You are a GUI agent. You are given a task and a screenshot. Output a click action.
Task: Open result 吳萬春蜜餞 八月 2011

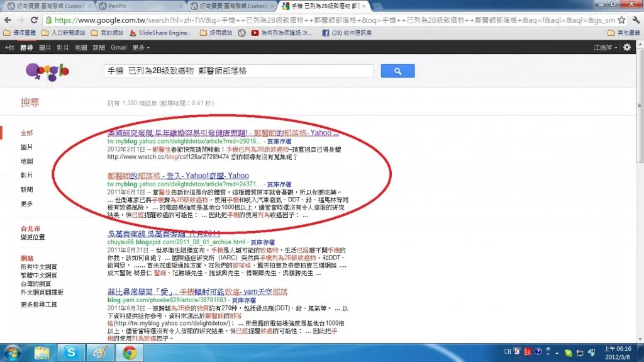coord(164,234)
